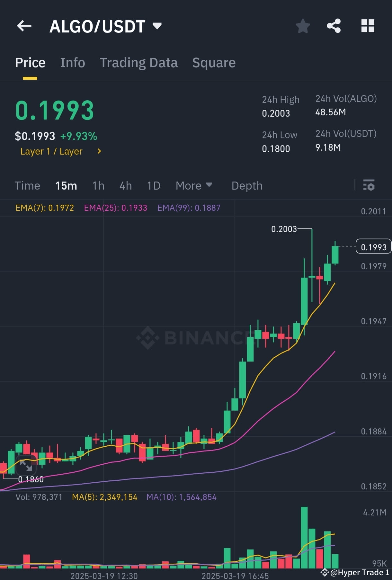Open the Depth view
The height and width of the screenshot is (580, 392).
click(247, 185)
